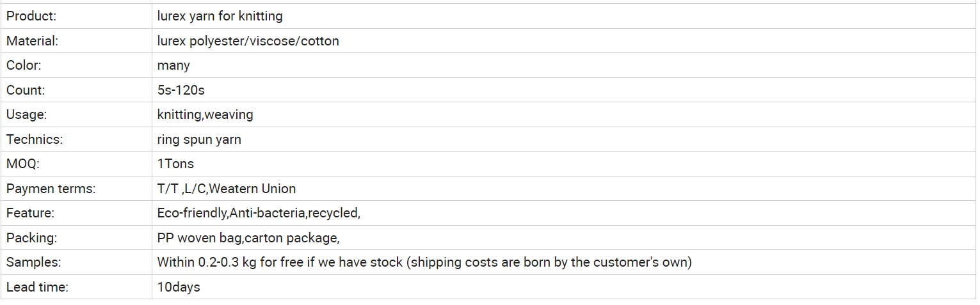Viewport: 980px width, 305px height.
Task: Click the samples description starting 'Within 0.2-0.3 kg'
Action: point(424,262)
